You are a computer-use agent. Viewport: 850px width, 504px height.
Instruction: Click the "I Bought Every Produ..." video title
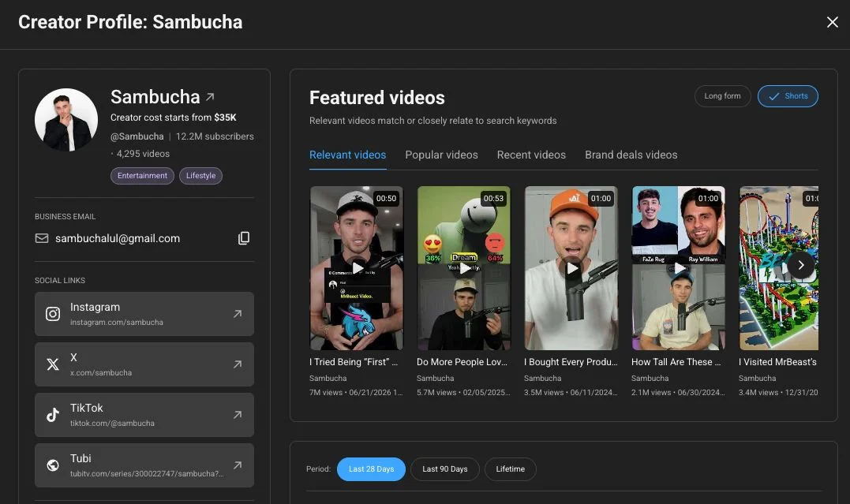click(571, 362)
